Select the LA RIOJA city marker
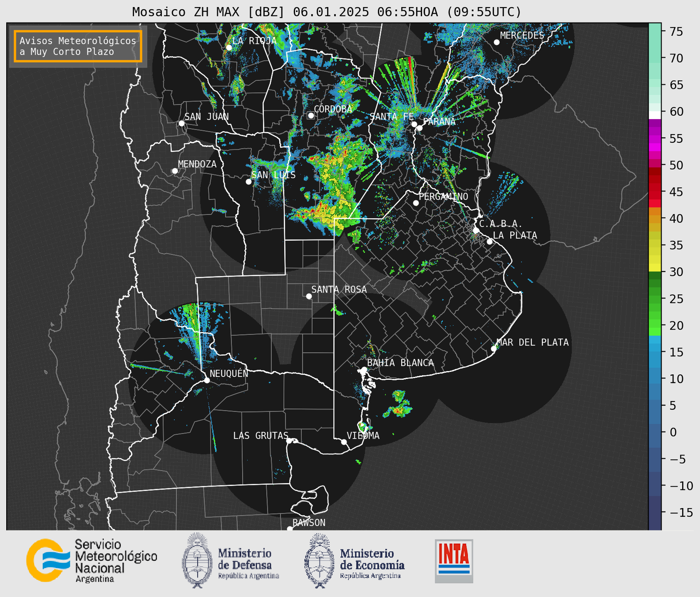This screenshot has height=597, width=700. pyautogui.click(x=229, y=48)
